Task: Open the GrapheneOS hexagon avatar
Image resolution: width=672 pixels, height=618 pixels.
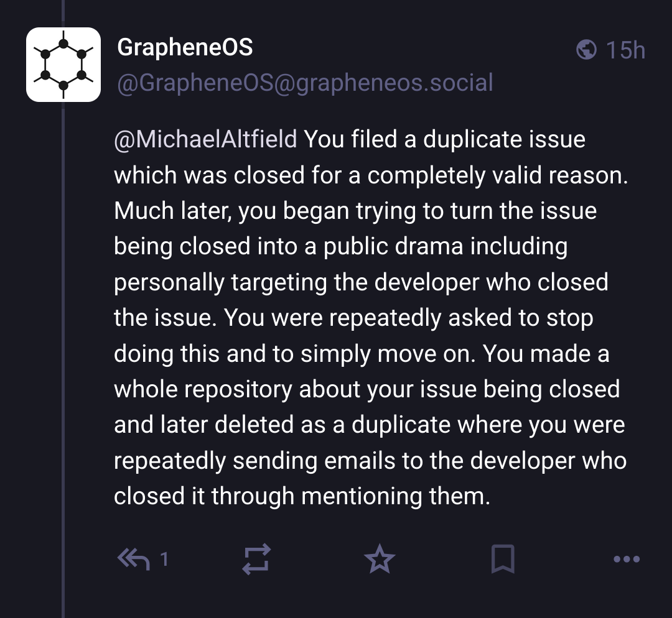Action: (x=63, y=64)
